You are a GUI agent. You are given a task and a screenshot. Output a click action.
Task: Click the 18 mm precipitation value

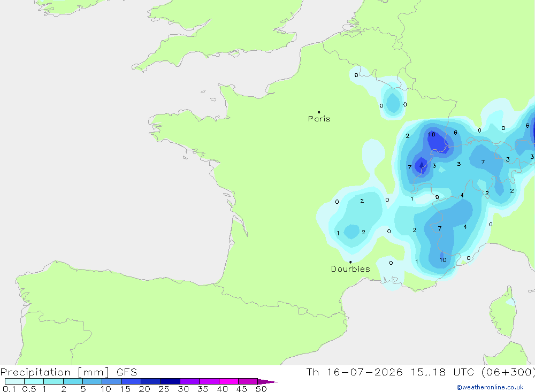click(x=432, y=134)
